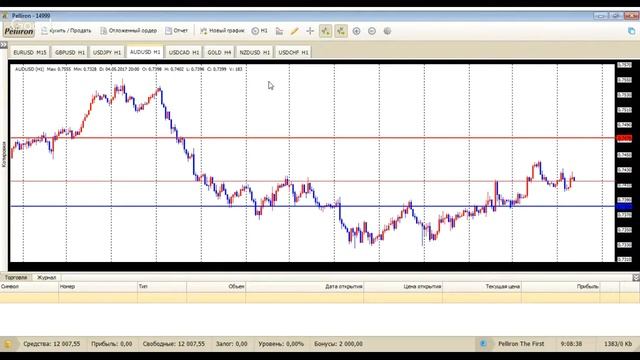Zoom out the chart with minus icon
640x360 pixels.
tap(372, 31)
